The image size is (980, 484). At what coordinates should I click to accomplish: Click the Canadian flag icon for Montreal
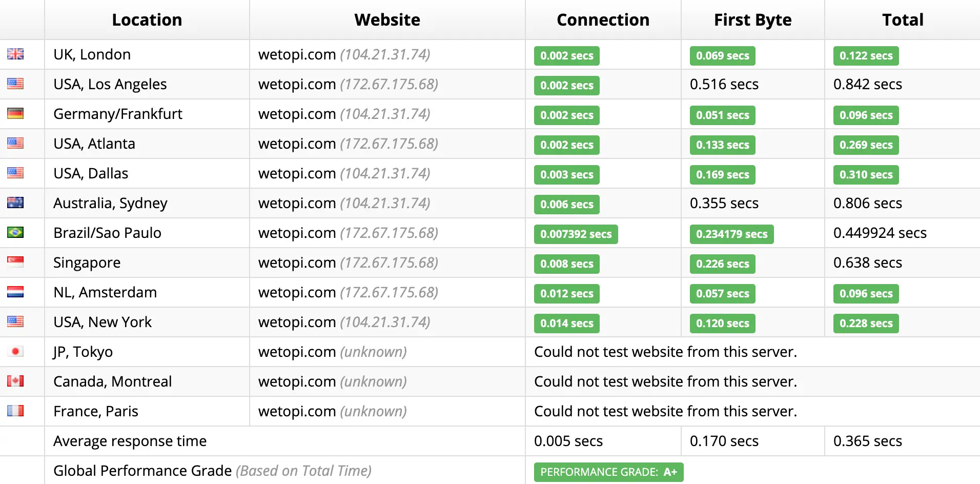point(15,381)
